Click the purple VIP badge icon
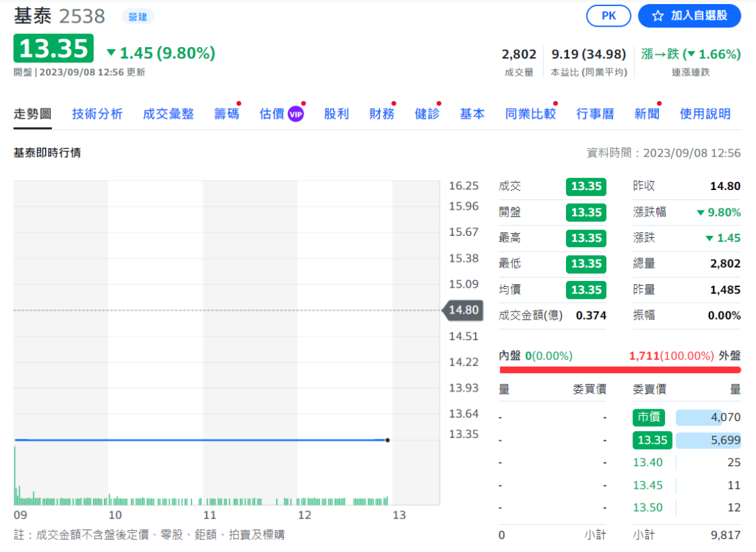 point(296,114)
